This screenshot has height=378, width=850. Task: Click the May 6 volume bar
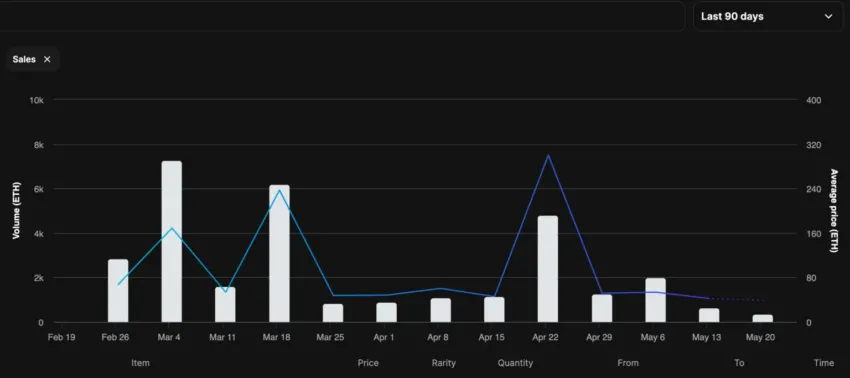tap(655, 300)
